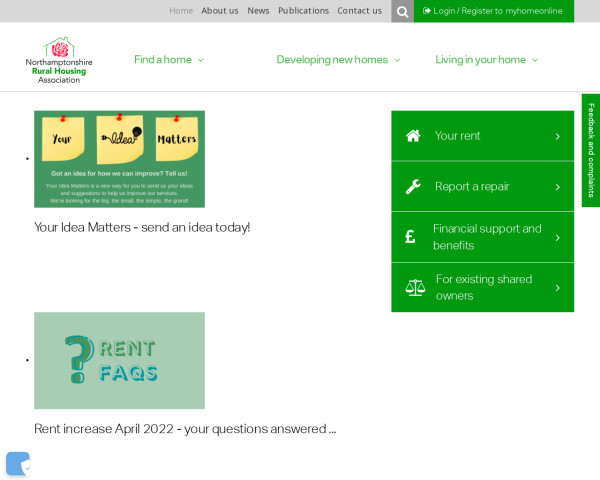Open For existing shared owners link
Screen dimensions: 600x480
click(483, 287)
